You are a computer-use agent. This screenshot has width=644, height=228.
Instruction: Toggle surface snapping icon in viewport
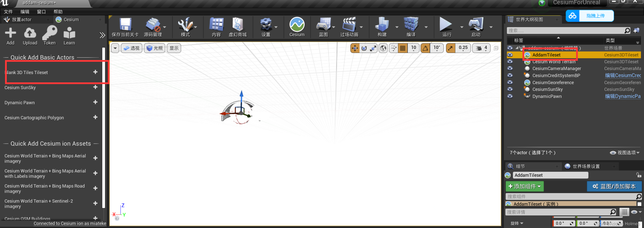coord(394,48)
